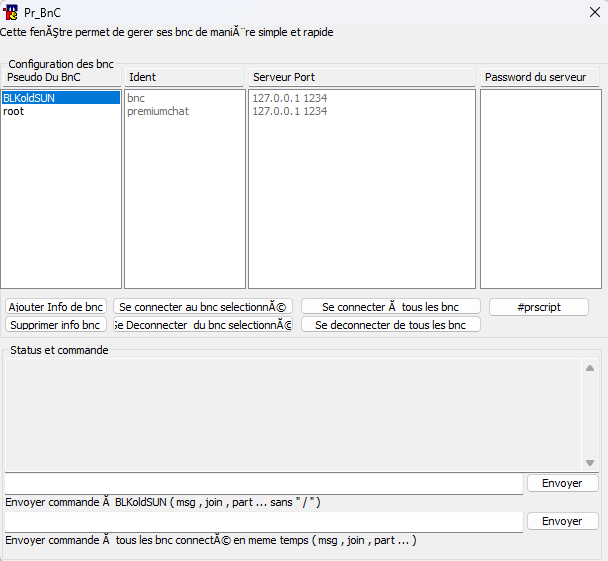
Task: Click Se connecter à tous les bnc
Action: point(391,307)
